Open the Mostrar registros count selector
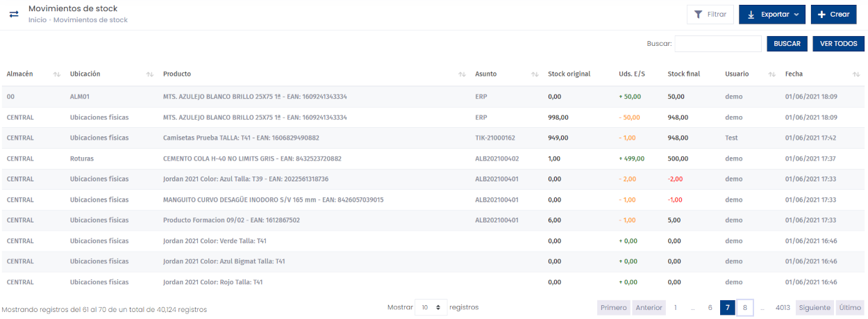Image resolution: width=868 pixels, height=319 pixels. pyautogui.click(x=431, y=307)
